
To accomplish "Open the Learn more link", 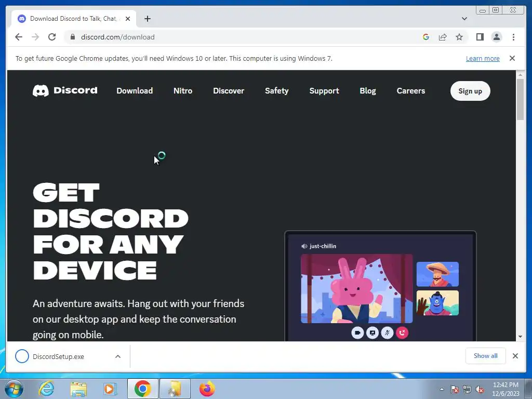I will [483, 58].
